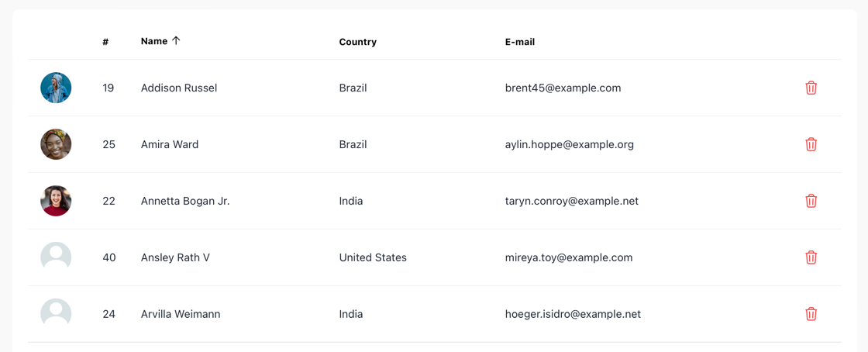Click the E-mail column header

pos(519,42)
